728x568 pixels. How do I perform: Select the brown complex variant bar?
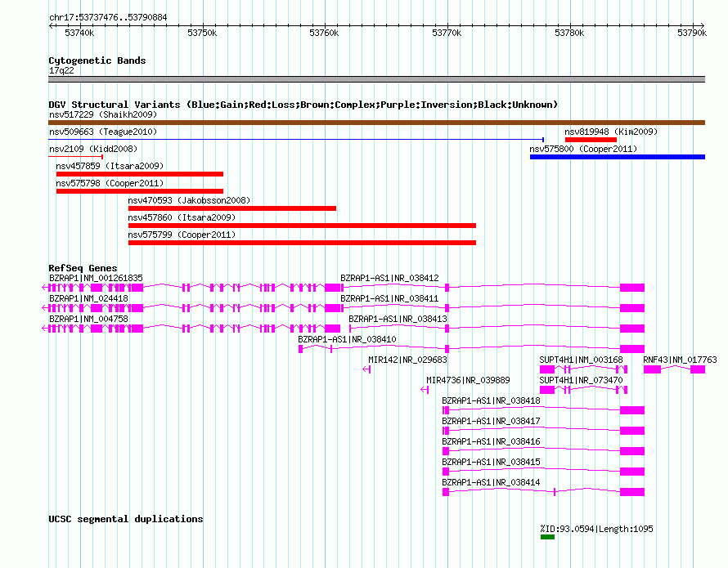pyautogui.click(x=376, y=123)
